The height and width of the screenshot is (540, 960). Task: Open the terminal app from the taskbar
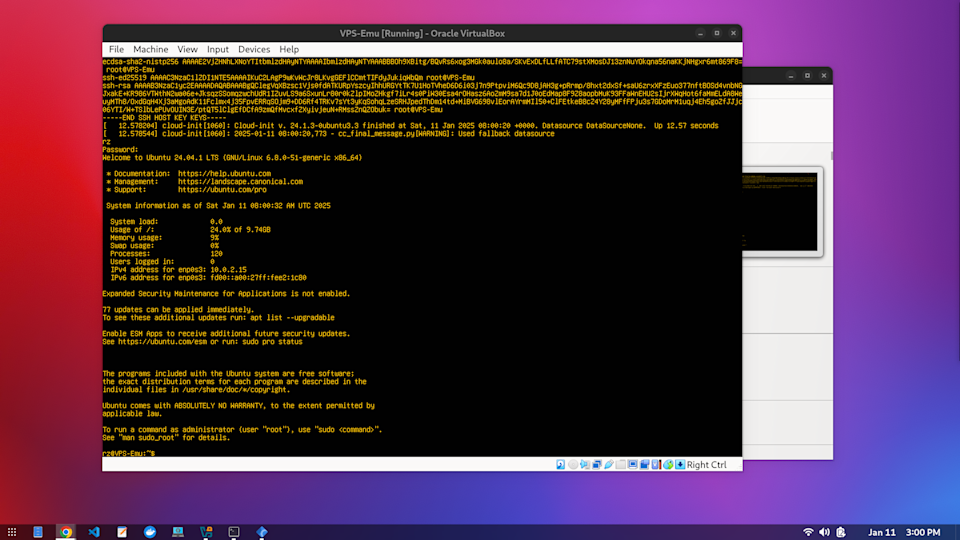pos(233,532)
